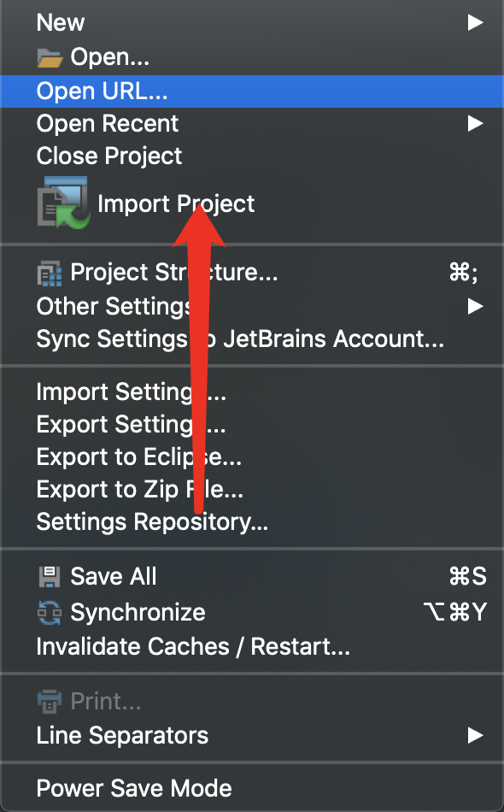Select Import Project menu item
This screenshot has width=504, height=812.
pyautogui.click(x=252, y=203)
